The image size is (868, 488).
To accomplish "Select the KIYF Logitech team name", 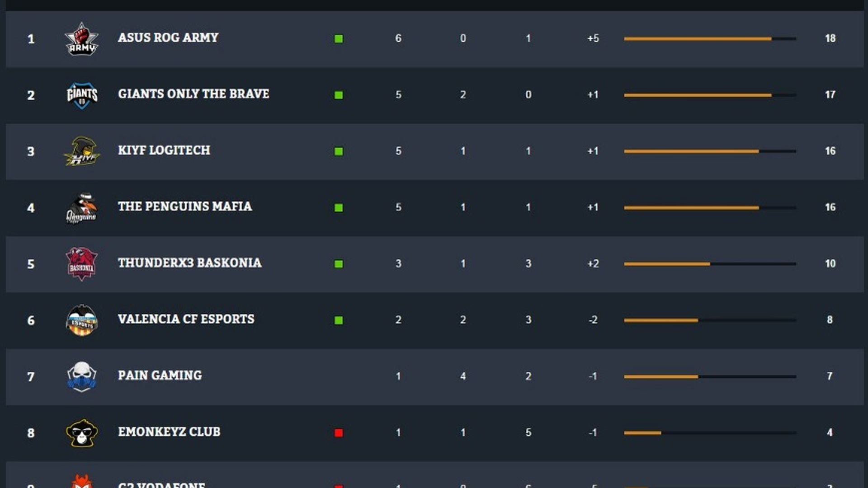I will coord(163,150).
